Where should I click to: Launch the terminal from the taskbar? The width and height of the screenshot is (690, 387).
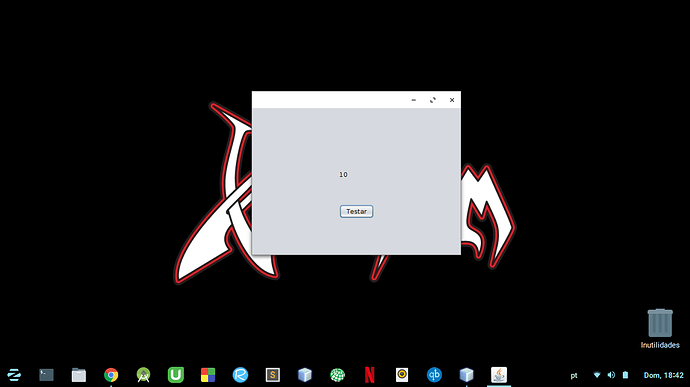click(46, 375)
